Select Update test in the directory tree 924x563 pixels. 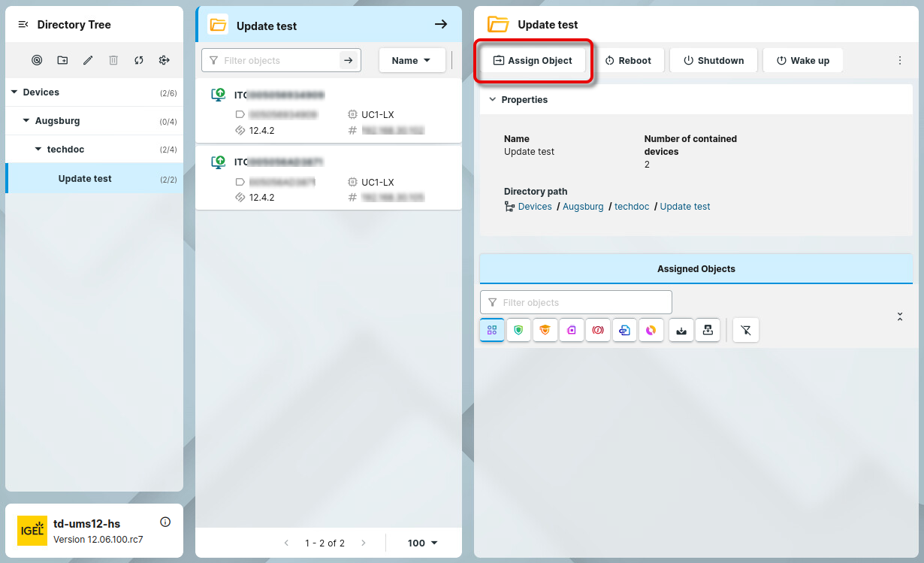(x=85, y=179)
